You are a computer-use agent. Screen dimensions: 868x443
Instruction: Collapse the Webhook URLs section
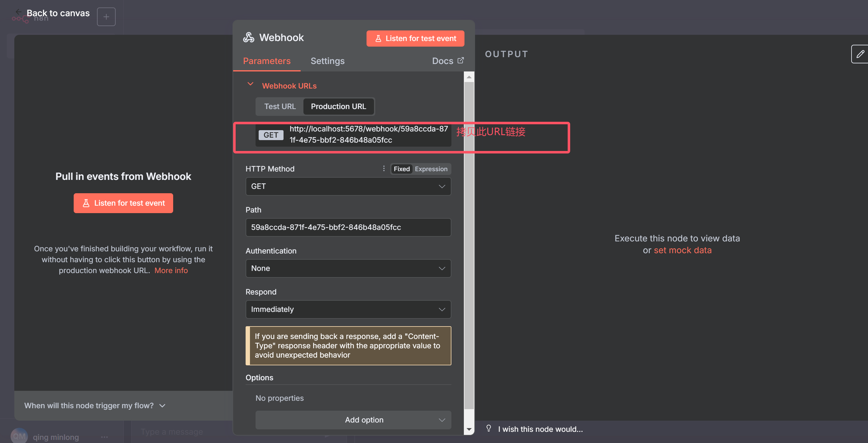[x=250, y=84]
